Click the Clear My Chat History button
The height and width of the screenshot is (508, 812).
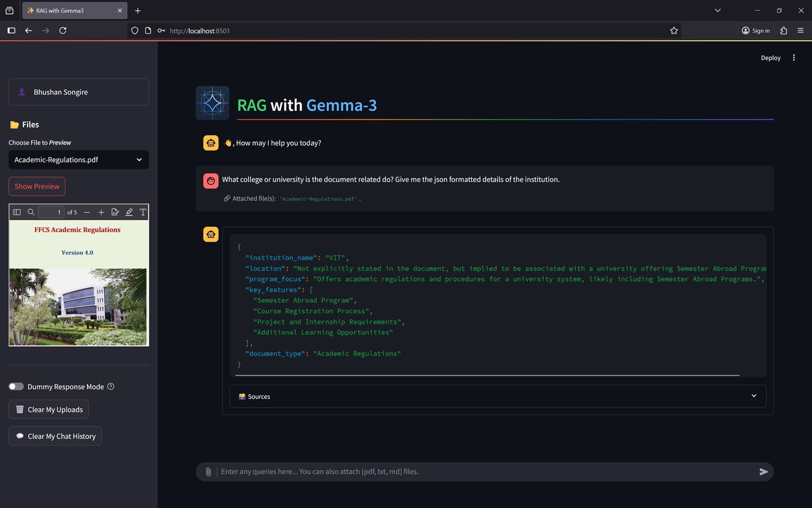coord(55,436)
